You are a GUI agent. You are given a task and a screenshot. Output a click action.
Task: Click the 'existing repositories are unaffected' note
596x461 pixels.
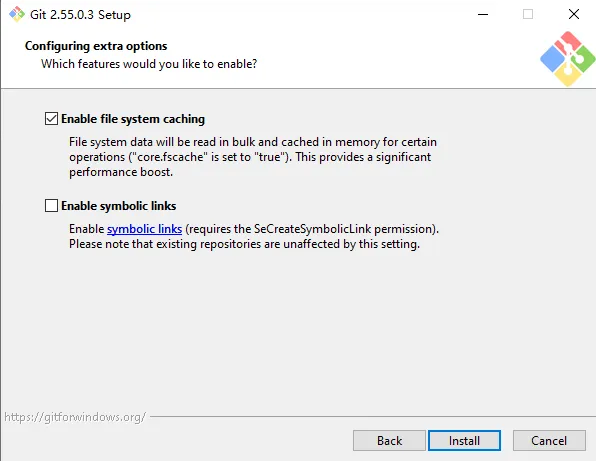pos(244,244)
